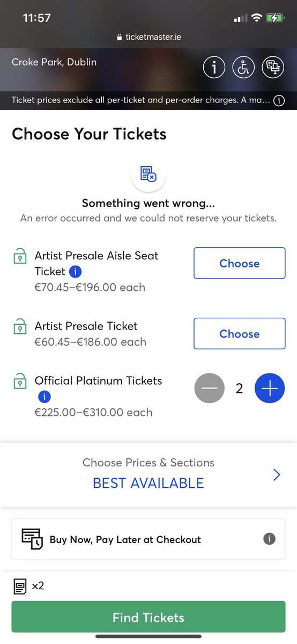Open the seat map devices icon
This screenshot has width=297, height=644.
pos(273,67)
